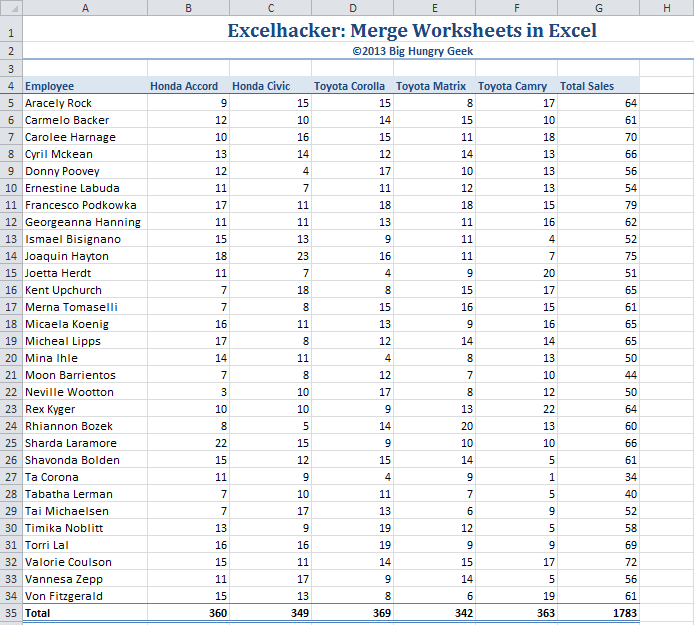This screenshot has height=625, width=694.
Task: Select the row 35 header
Action: (10, 613)
